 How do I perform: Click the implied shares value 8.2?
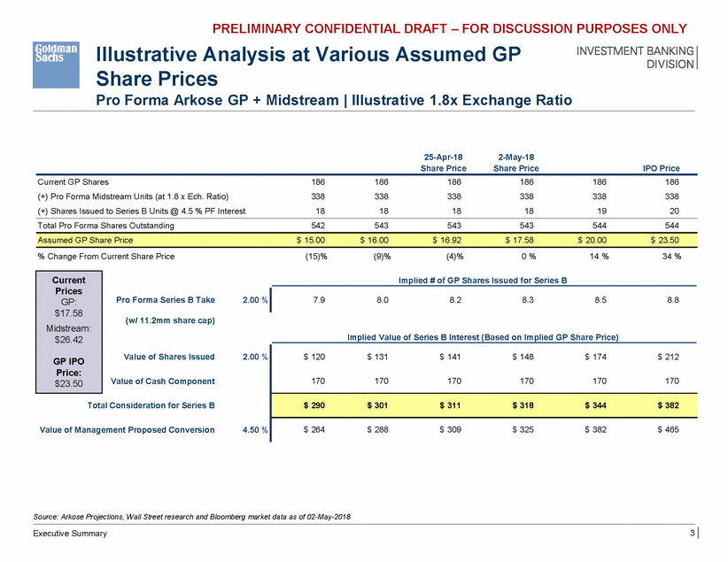(x=455, y=300)
